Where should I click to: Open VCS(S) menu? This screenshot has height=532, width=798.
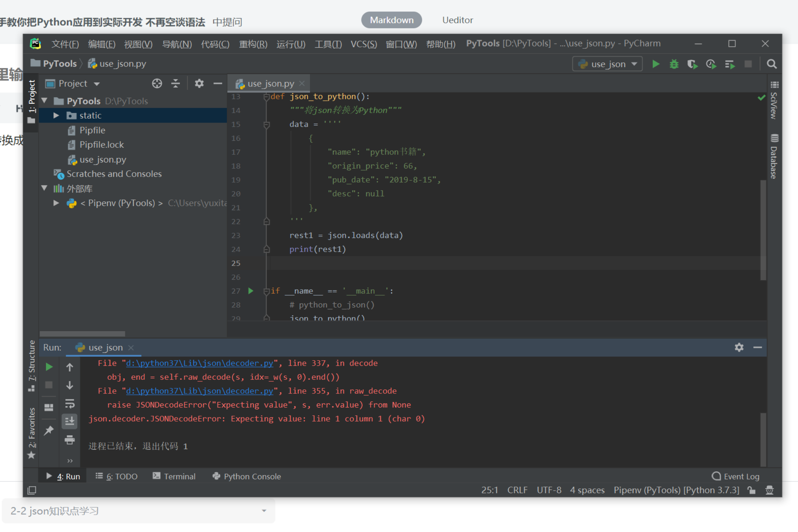pos(364,44)
